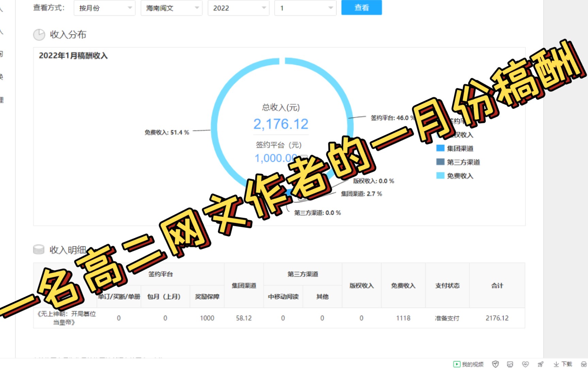The width and height of the screenshot is (588, 368).
Task: Toggle 集团渠道 legend swatch in chart
Action: coord(440,148)
